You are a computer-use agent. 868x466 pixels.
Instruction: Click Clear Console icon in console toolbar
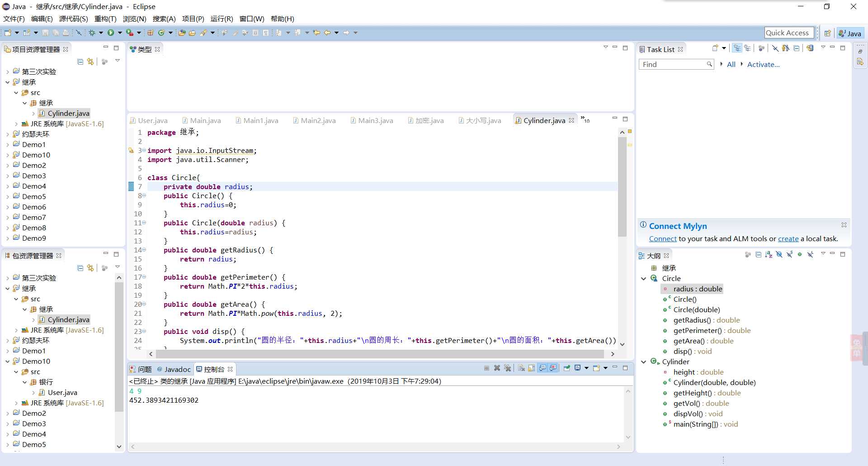point(521,368)
